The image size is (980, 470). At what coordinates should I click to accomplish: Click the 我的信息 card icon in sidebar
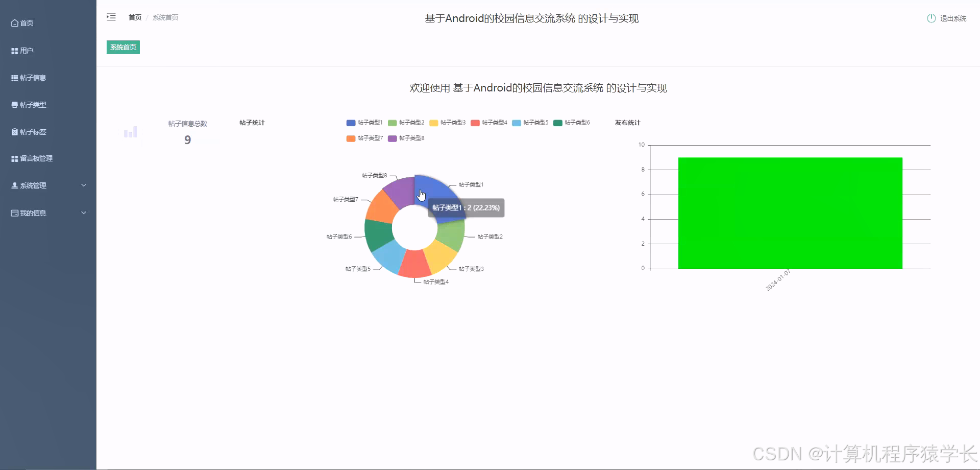click(15, 213)
